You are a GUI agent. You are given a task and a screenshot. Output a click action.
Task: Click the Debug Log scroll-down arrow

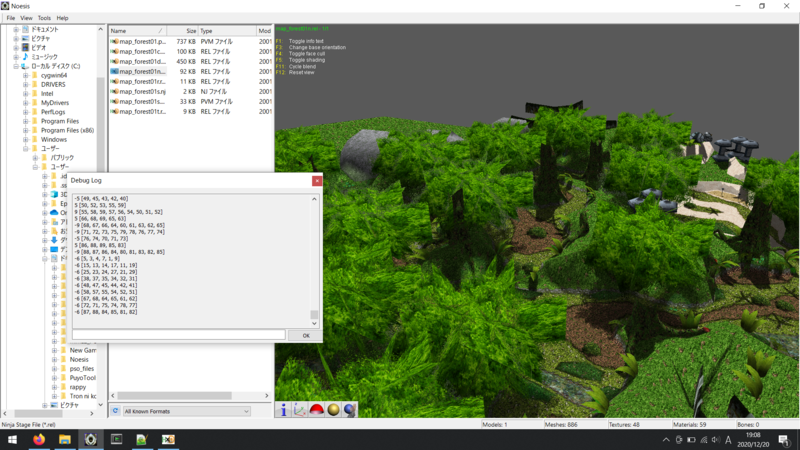coord(314,323)
